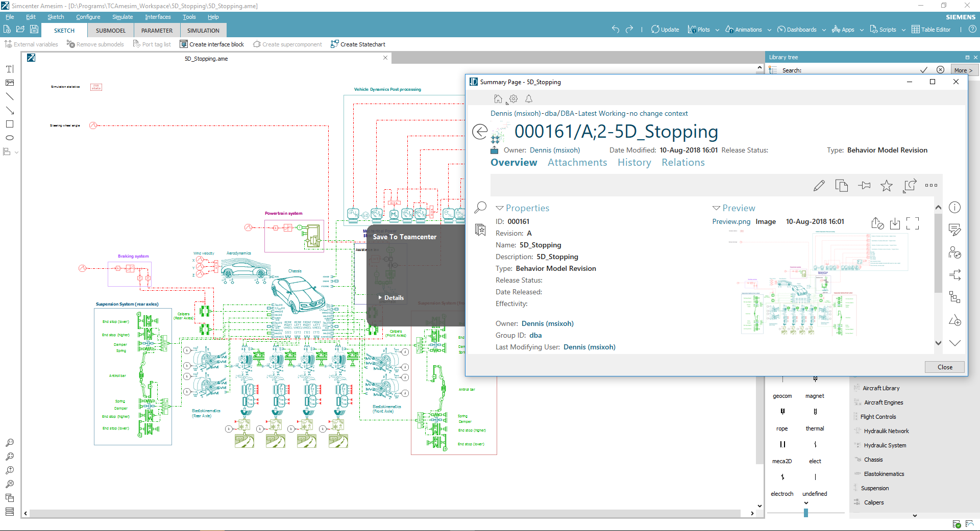The height and width of the screenshot is (531, 980).
Task: Pin the 5D_Stopping item
Action: click(x=865, y=186)
